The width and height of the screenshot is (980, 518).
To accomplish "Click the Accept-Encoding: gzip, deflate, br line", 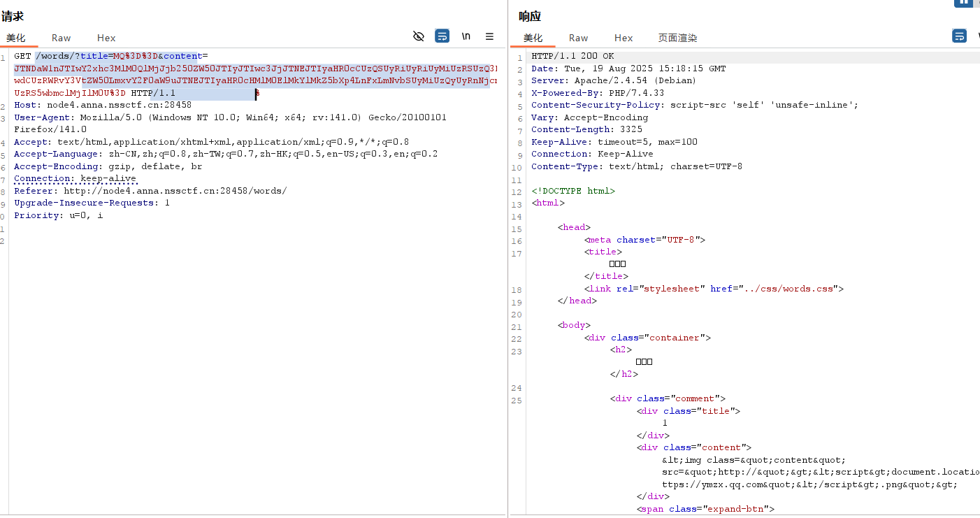I will coord(108,166).
